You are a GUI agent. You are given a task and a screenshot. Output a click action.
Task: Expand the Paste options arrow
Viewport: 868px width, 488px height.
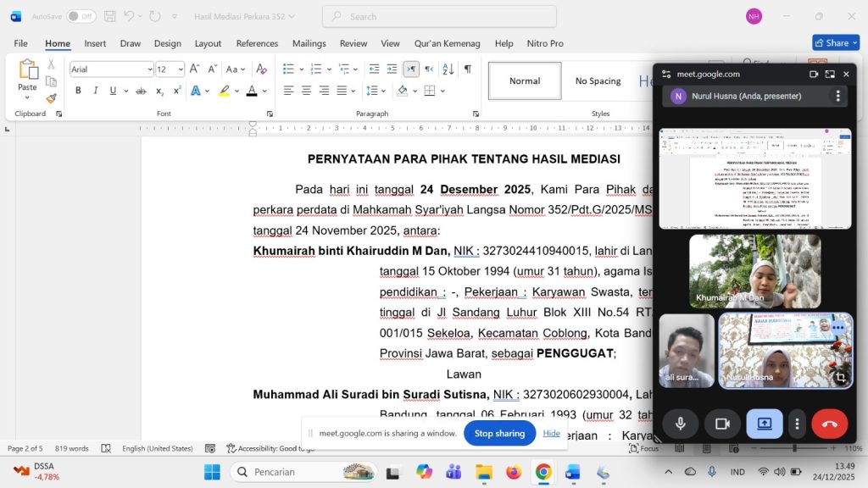point(27,97)
